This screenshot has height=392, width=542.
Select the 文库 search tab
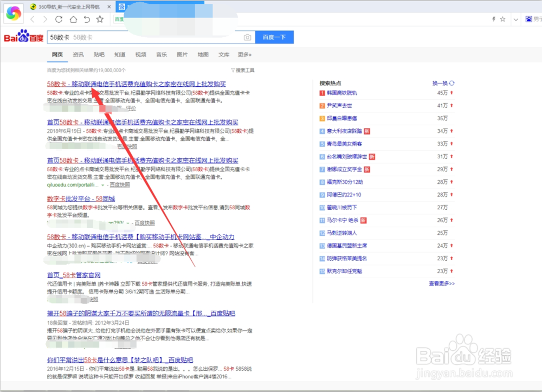click(x=224, y=55)
